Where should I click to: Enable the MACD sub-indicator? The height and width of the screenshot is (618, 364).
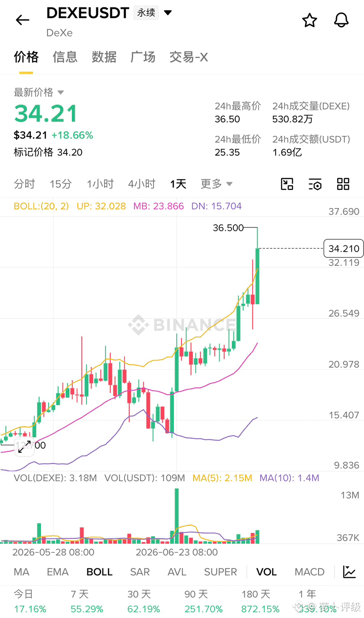(309, 572)
